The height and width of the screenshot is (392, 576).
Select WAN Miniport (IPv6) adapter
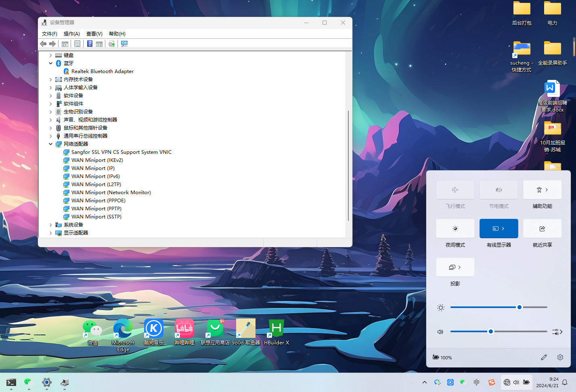pyautogui.click(x=96, y=176)
